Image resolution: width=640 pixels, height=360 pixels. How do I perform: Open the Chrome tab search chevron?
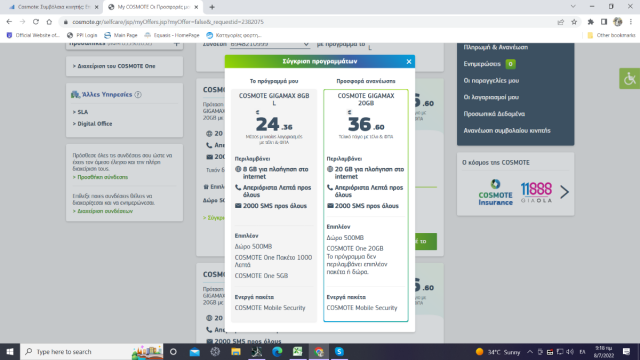573,7
